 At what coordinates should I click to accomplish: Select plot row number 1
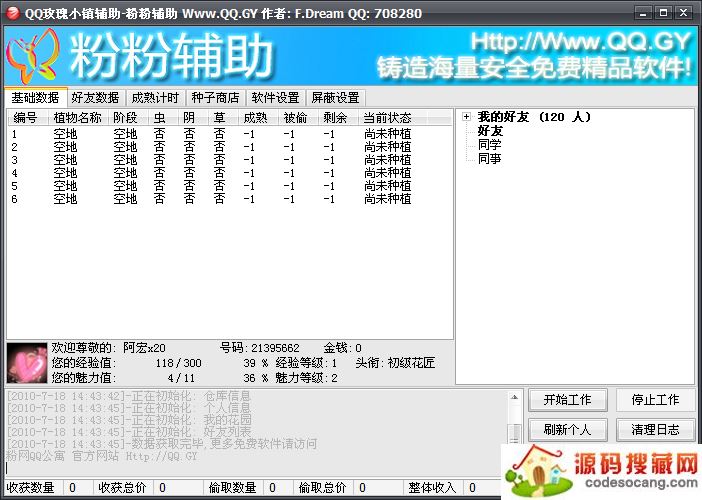[230, 134]
